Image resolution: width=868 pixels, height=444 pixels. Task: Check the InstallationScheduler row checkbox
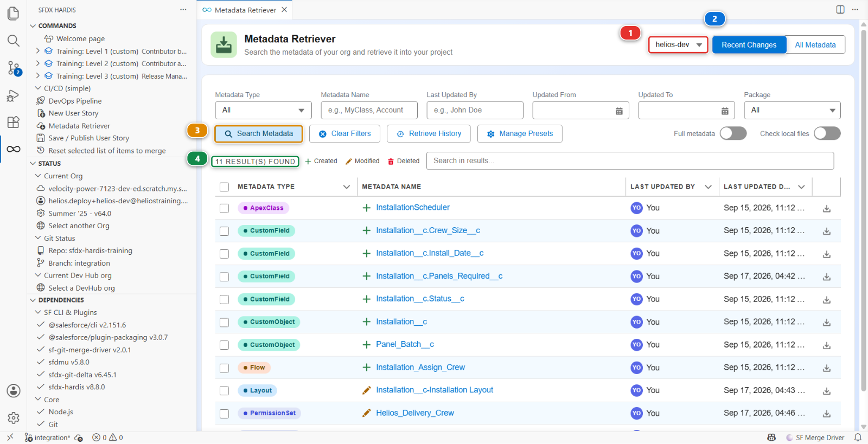[224, 208]
